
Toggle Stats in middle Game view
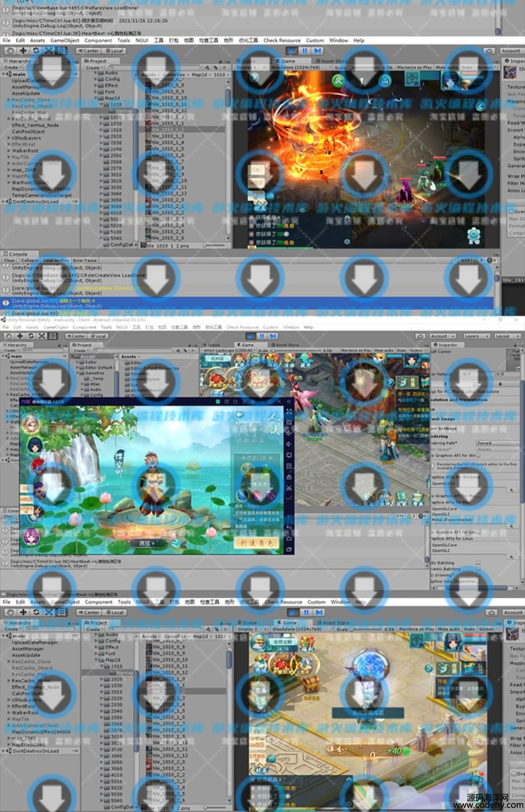coord(401,350)
